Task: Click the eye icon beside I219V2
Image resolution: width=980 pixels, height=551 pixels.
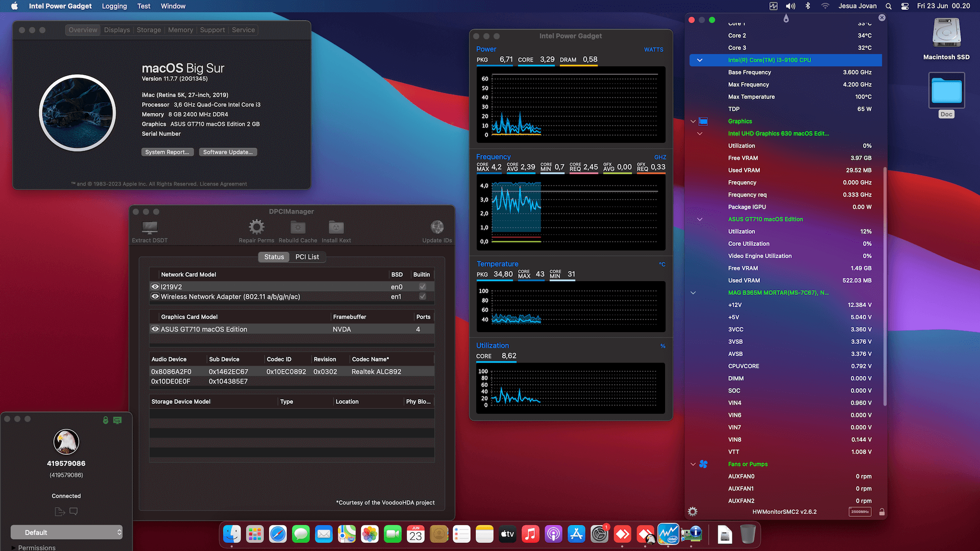Action: [155, 287]
